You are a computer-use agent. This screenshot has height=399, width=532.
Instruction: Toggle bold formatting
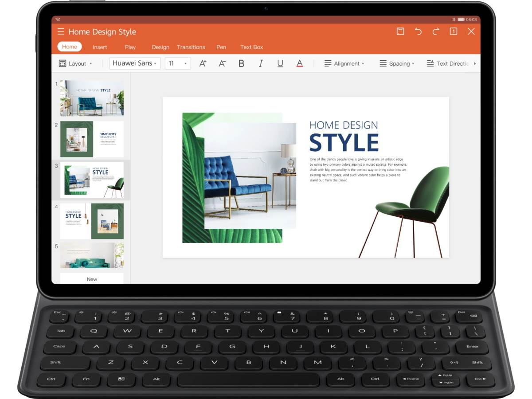(242, 63)
